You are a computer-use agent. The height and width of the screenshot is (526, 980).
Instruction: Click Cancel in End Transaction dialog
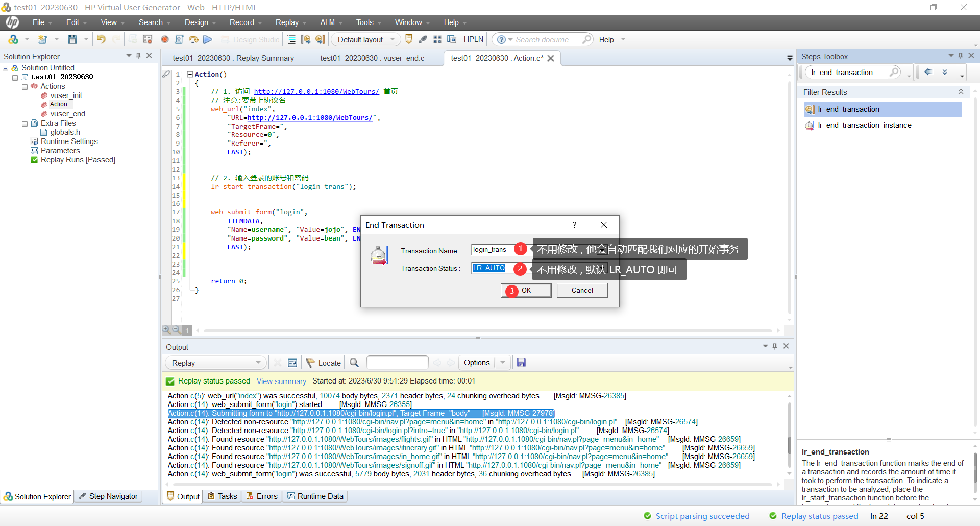pos(582,290)
